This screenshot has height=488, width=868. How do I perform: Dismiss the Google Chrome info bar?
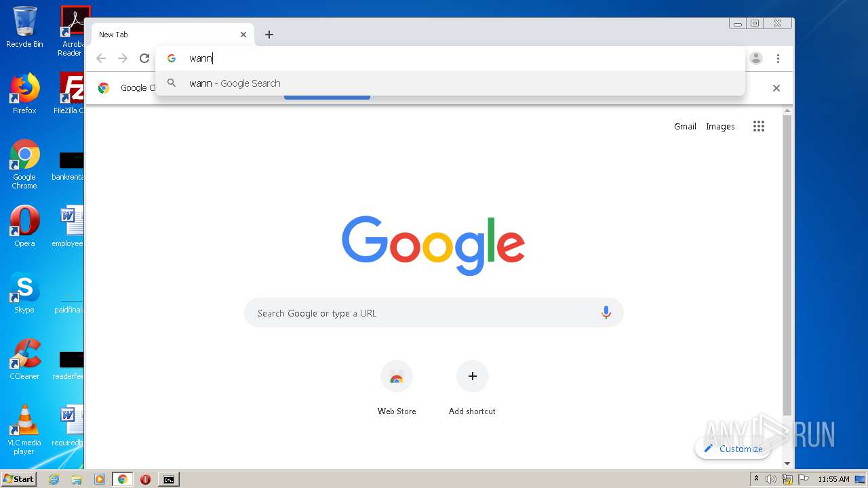pos(776,88)
